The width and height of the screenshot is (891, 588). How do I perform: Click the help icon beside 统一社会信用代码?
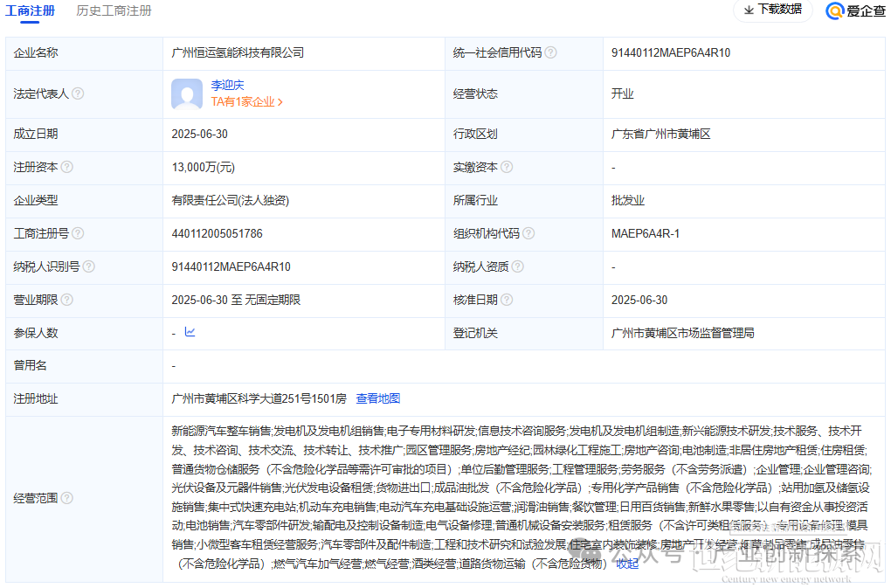tap(549, 52)
